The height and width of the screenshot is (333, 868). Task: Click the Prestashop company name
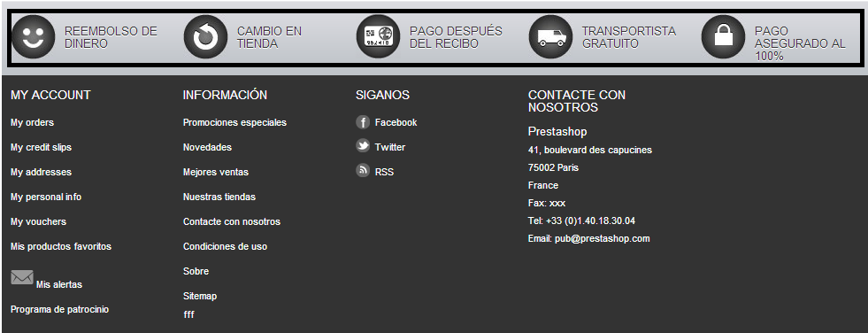pyautogui.click(x=557, y=132)
